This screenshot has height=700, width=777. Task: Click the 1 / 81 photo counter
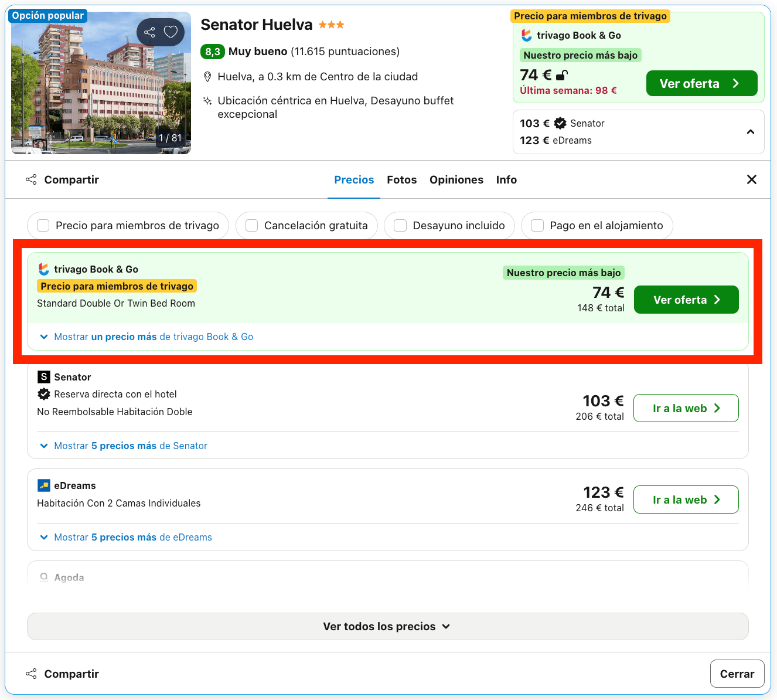coord(171,138)
